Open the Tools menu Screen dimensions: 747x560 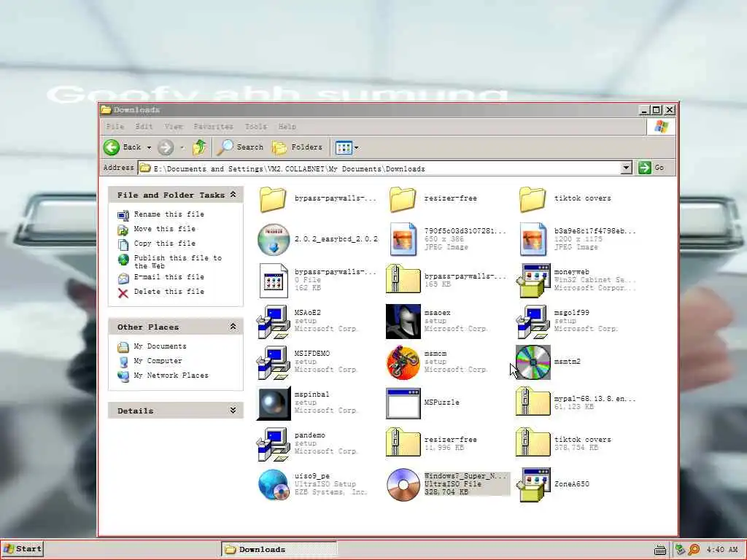point(256,127)
